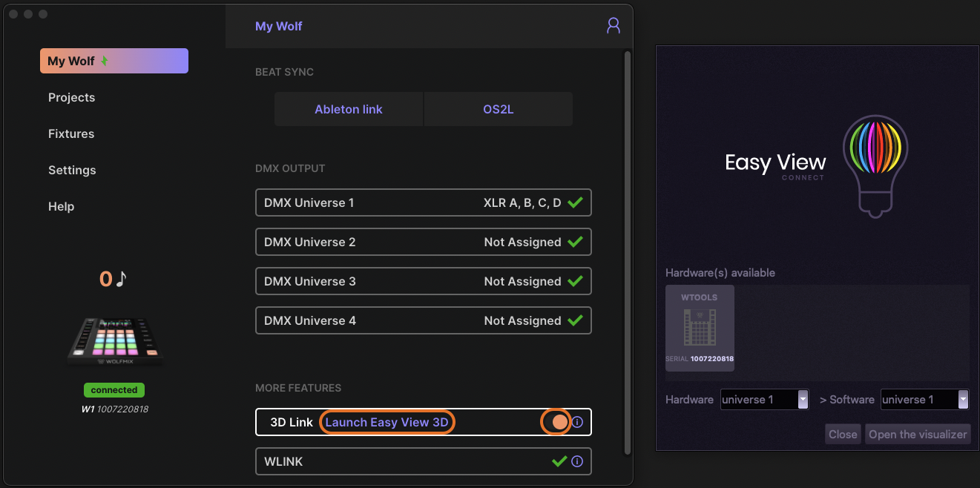Click DMX Universe 1 green checkmark
The width and height of the screenshot is (980, 488).
pyautogui.click(x=574, y=202)
